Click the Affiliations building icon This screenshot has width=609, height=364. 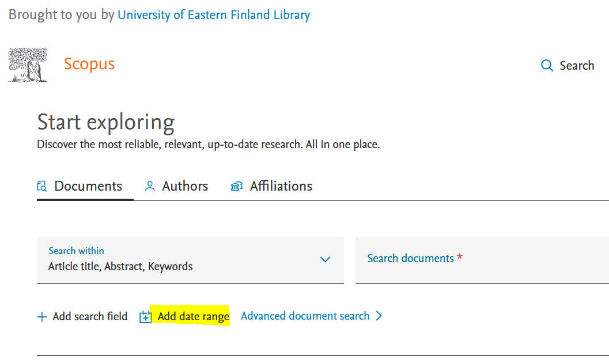(x=237, y=186)
